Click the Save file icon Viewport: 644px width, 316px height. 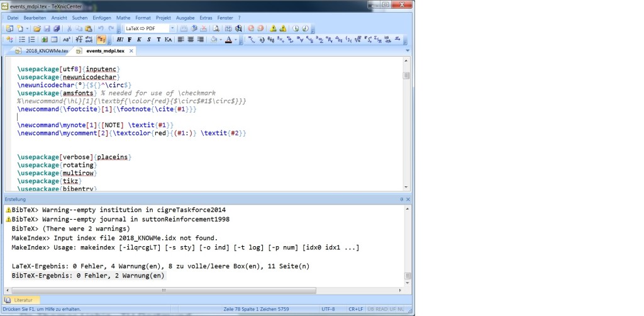click(47, 28)
